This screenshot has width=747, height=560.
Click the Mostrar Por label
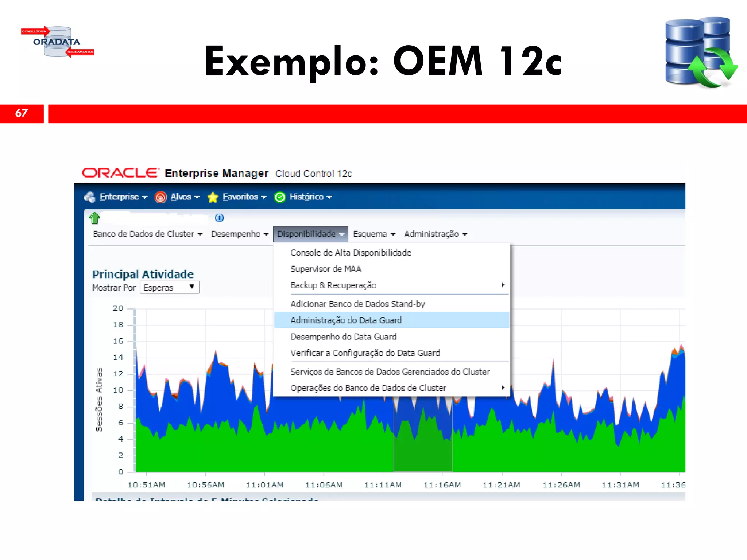tap(114, 288)
